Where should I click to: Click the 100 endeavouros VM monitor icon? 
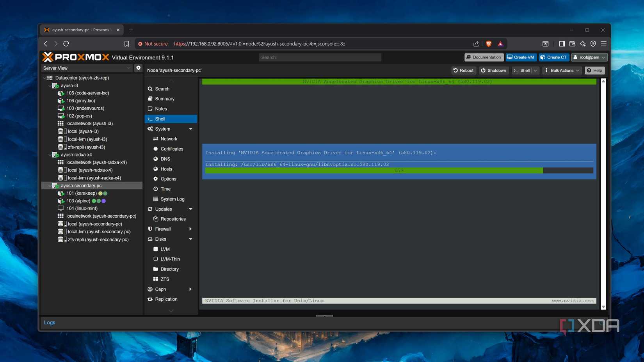(61, 108)
